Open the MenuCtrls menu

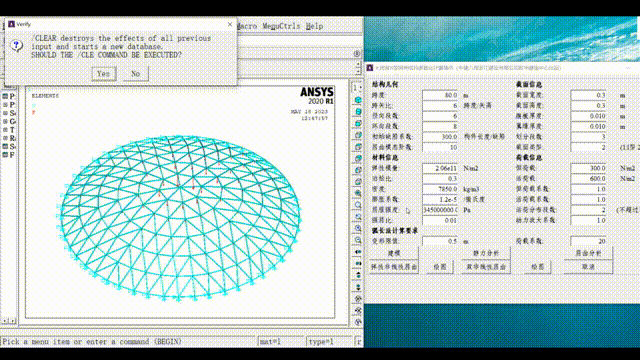[281, 26]
